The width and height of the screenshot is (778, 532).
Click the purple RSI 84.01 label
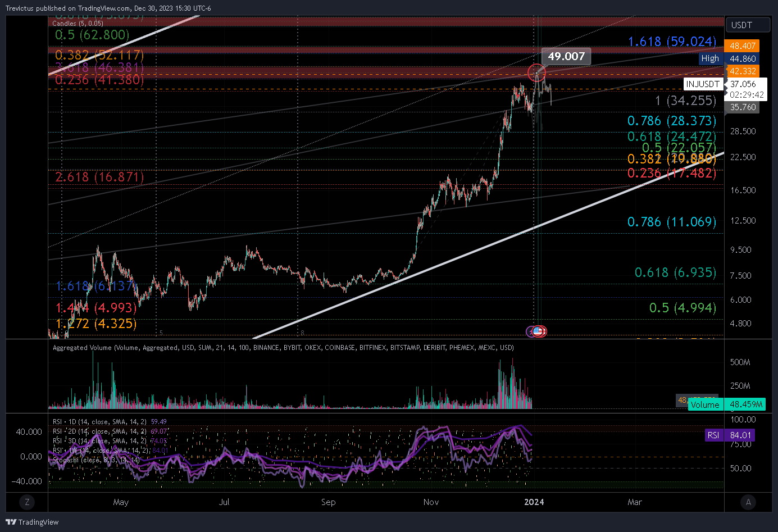coord(729,435)
